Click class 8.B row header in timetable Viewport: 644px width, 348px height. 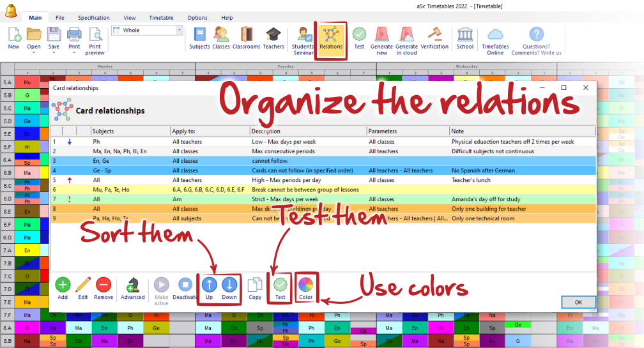click(x=8, y=340)
